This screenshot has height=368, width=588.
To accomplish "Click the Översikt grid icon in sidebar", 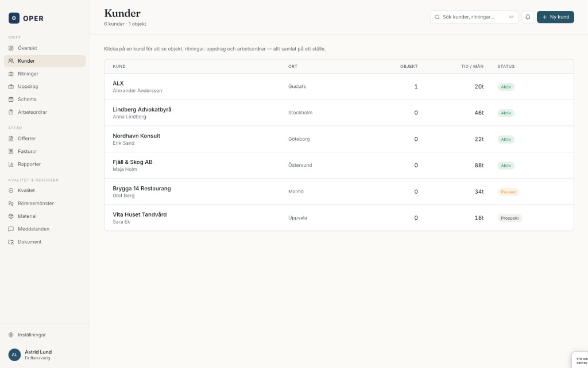I will click(x=11, y=48).
